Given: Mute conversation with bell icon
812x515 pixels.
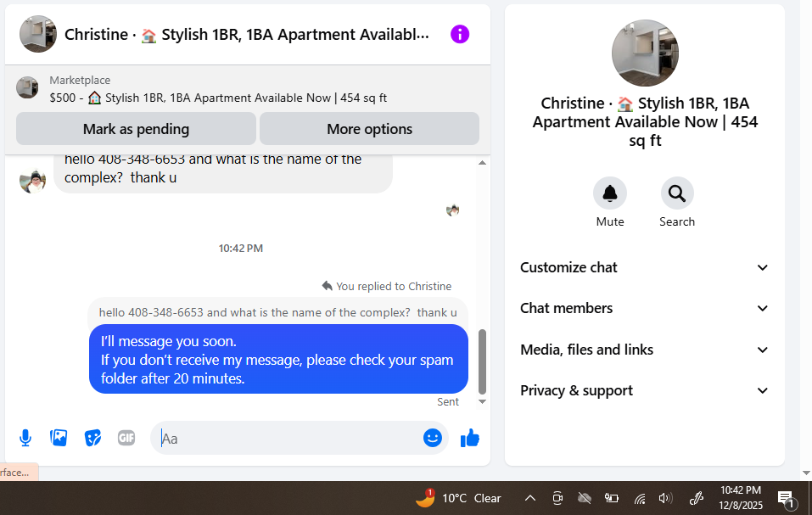Looking at the screenshot, I should [x=610, y=193].
